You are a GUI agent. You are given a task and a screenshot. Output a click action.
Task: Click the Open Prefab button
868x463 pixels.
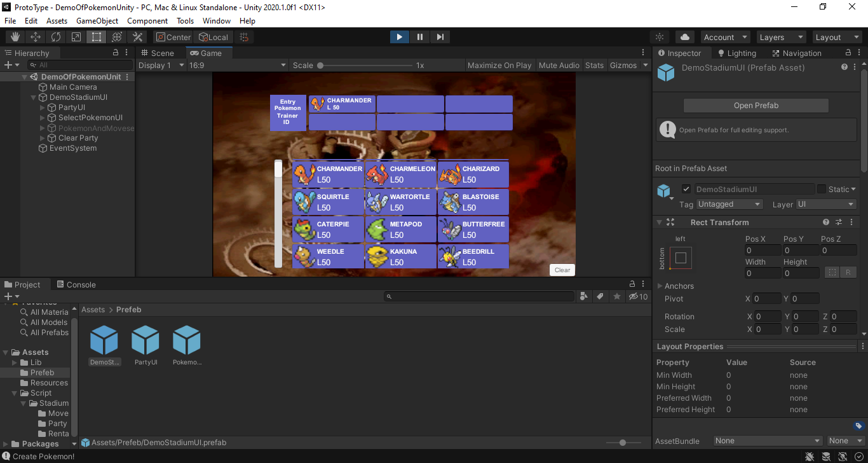coord(756,106)
